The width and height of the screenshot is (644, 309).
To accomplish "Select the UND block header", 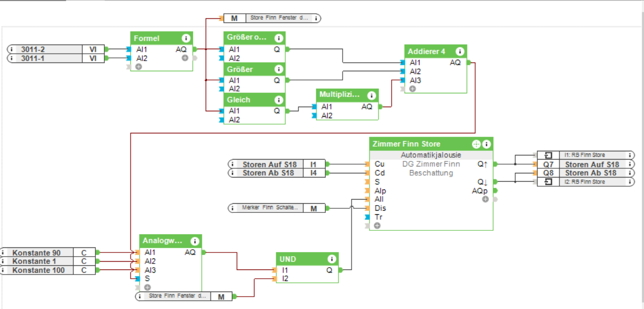I will [307, 259].
